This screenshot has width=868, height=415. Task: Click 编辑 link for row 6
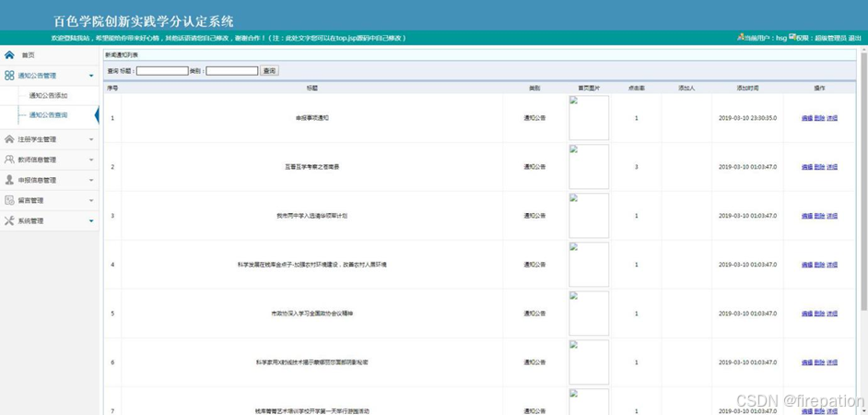pos(806,362)
